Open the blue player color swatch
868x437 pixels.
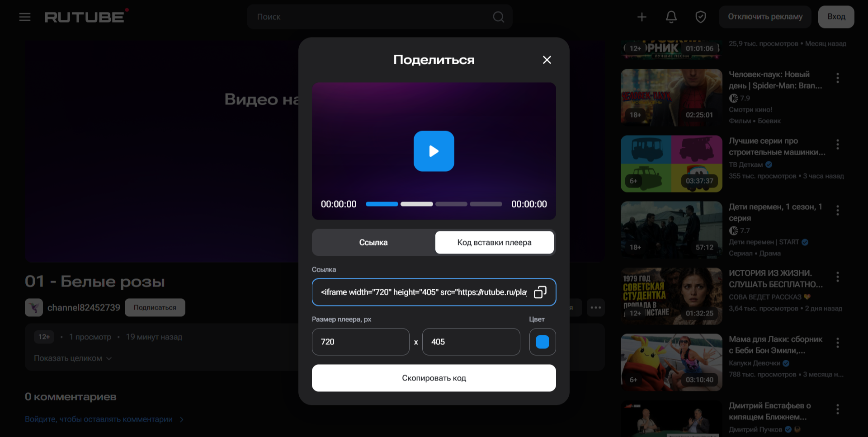pyautogui.click(x=542, y=342)
